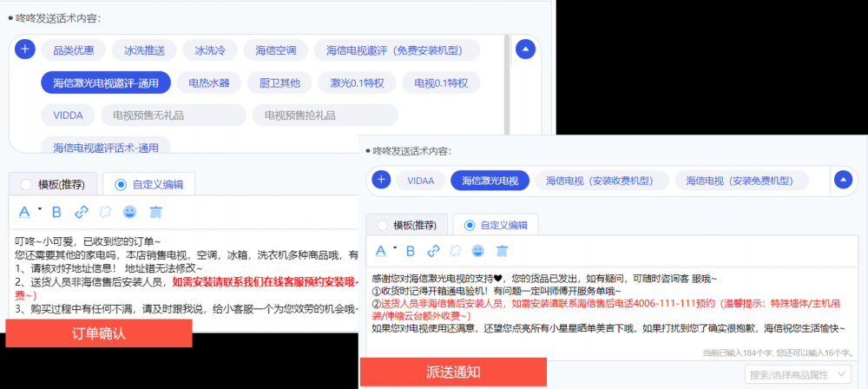Click line 1、请核对好地址信息！

click(108, 267)
